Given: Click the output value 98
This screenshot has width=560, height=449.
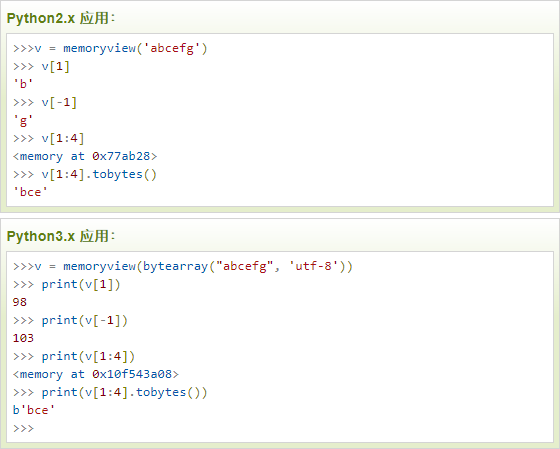Looking at the screenshot, I should pos(20,302).
